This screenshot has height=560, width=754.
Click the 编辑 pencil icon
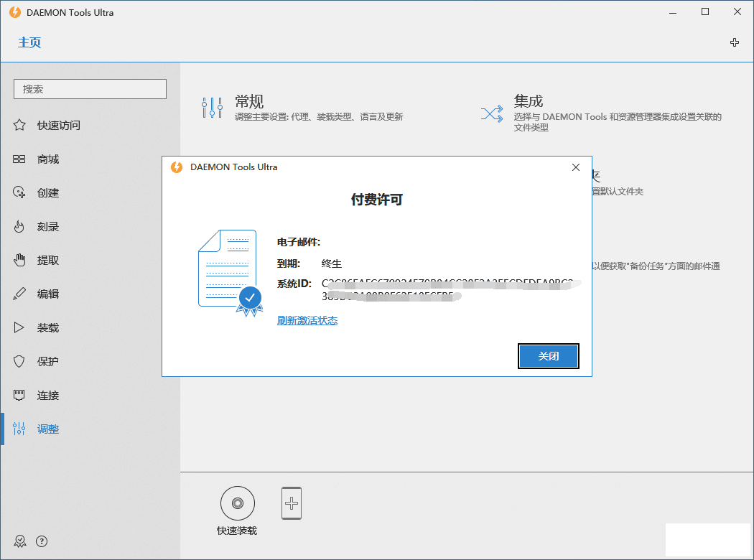click(x=19, y=294)
